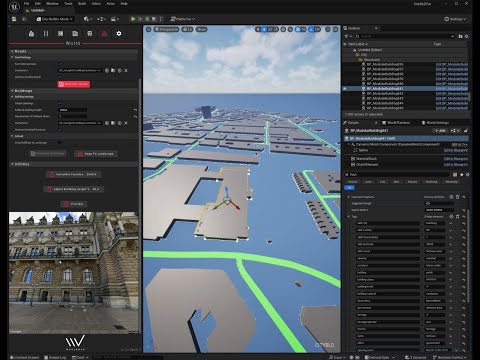Select the Physics filter in Details
Image resolution: width=480 pixels, height=360 pixels.
point(412,182)
